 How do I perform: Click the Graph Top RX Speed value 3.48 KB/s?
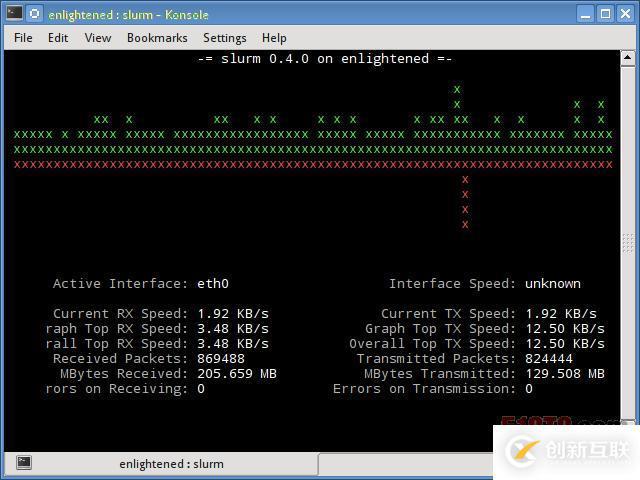[x=233, y=329]
